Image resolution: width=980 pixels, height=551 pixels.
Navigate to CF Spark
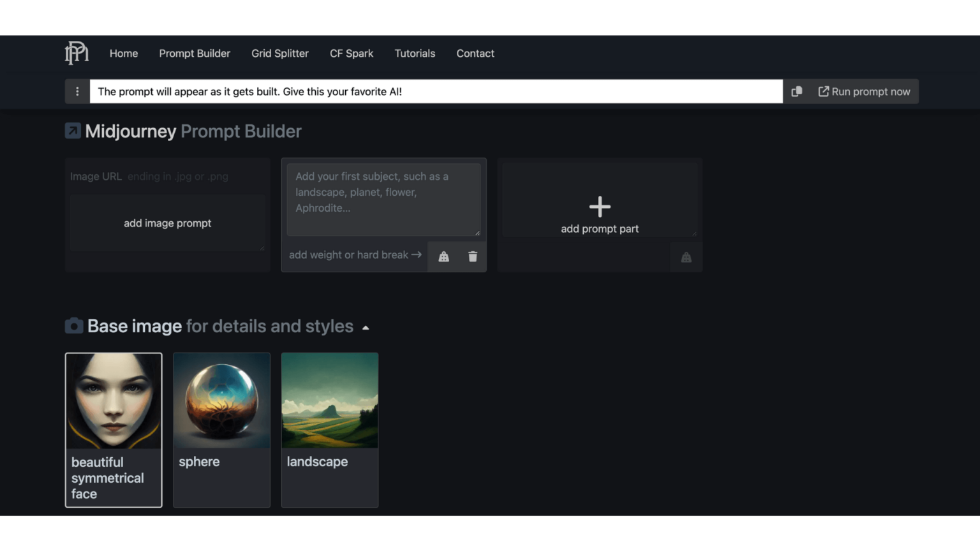(352, 54)
